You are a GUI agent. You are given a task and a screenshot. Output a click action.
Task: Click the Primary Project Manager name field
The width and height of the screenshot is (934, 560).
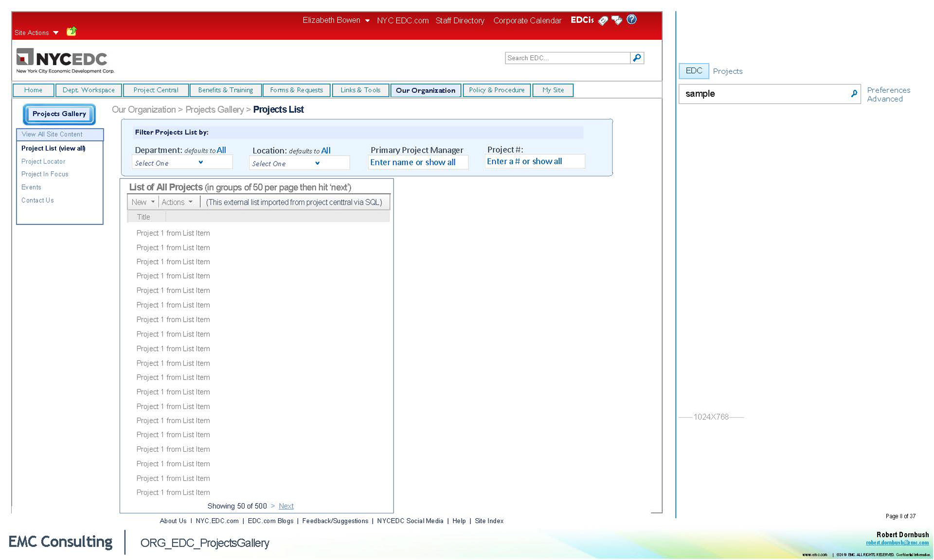(x=417, y=162)
